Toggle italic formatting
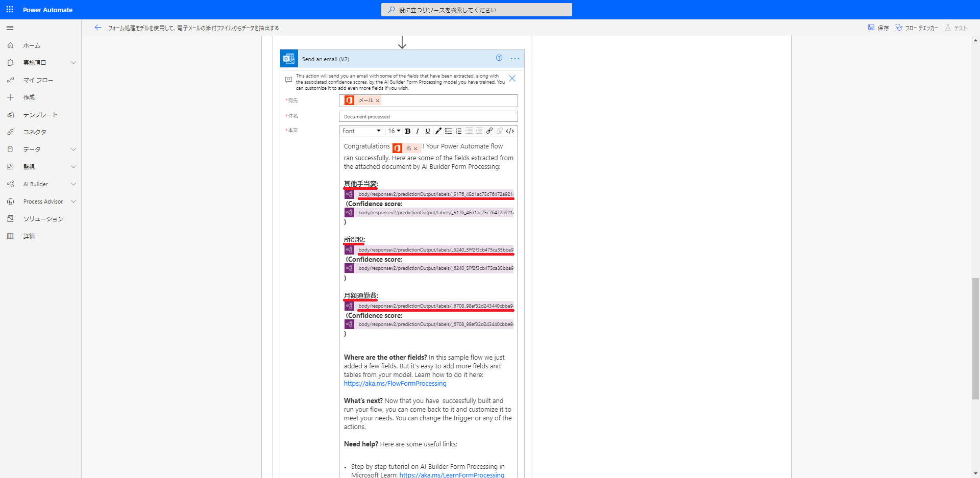This screenshot has height=478, width=980. (x=418, y=131)
